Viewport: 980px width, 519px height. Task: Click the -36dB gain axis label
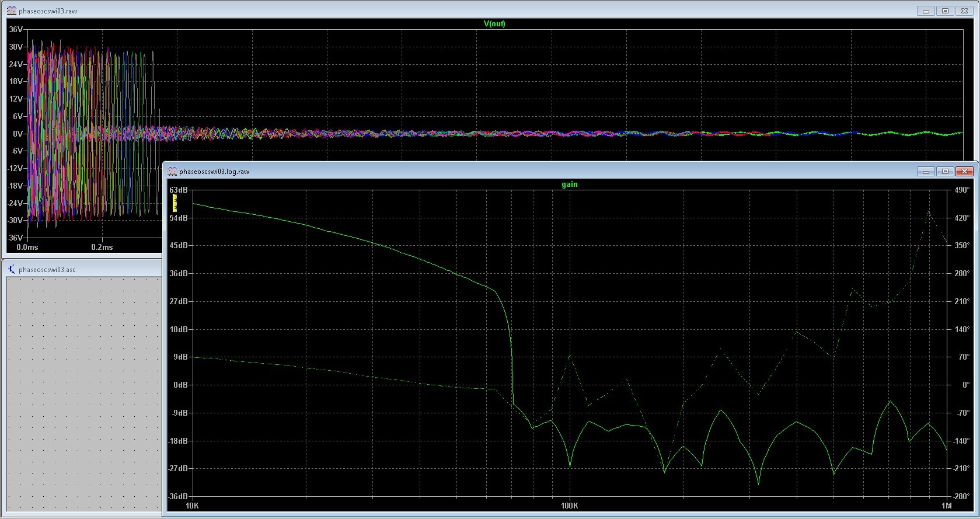[x=177, y=496]
